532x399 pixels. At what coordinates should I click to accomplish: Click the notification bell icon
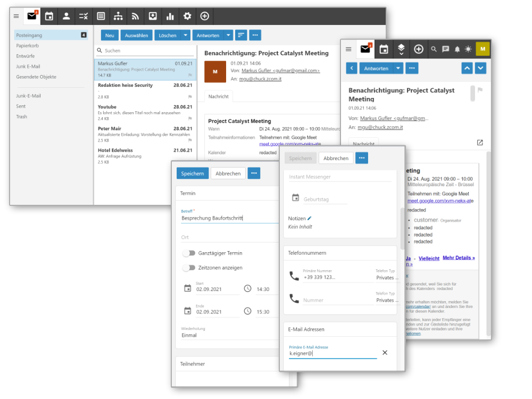[x=457, y=49]
